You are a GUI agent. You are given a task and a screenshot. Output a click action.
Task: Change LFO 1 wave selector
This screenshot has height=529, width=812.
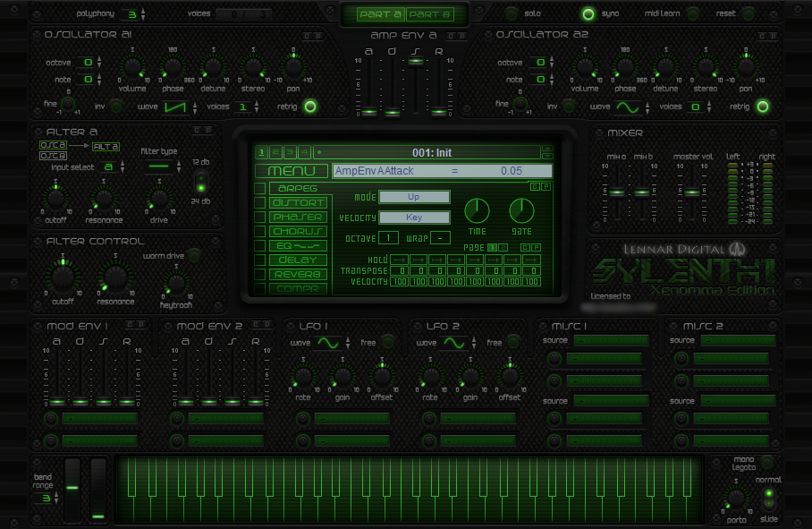pos(328,343)
